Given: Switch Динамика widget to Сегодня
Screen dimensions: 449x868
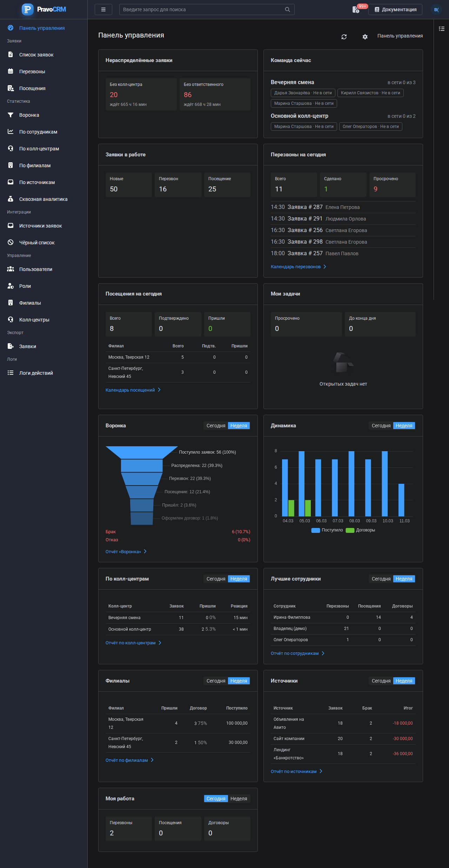Looking at the screenshot, I should click(381, 426).
